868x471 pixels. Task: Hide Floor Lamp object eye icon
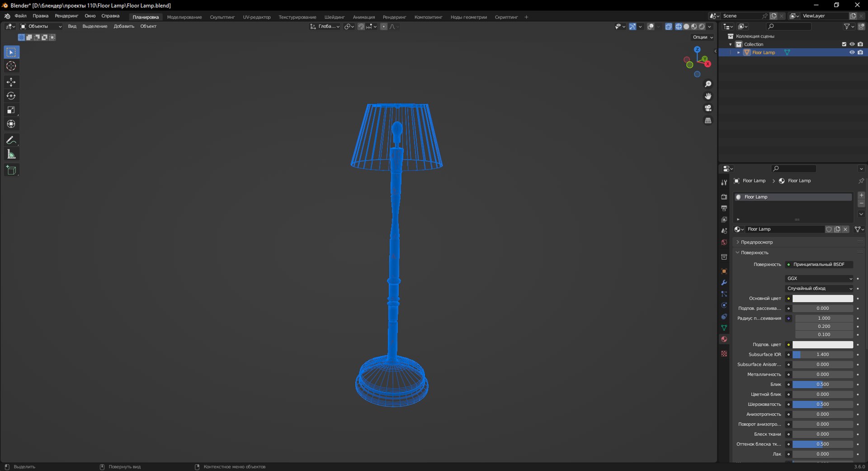(x=852, y=52)
